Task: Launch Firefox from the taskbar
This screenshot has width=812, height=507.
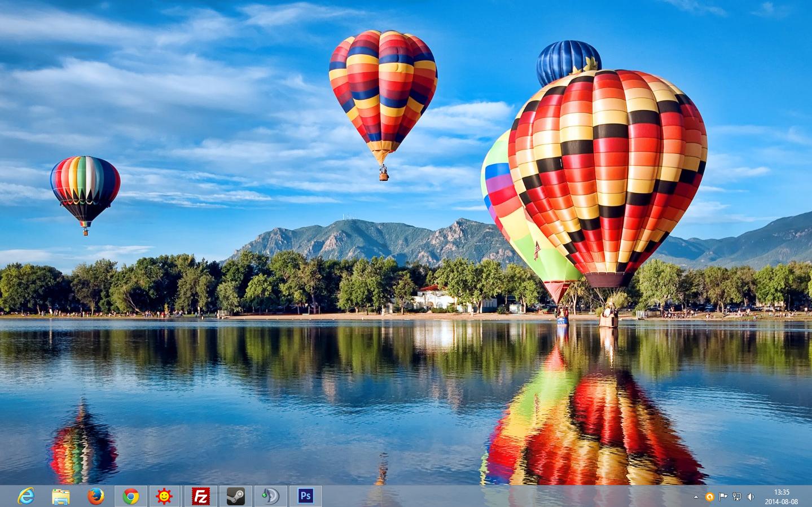Action: coord(96,496)
